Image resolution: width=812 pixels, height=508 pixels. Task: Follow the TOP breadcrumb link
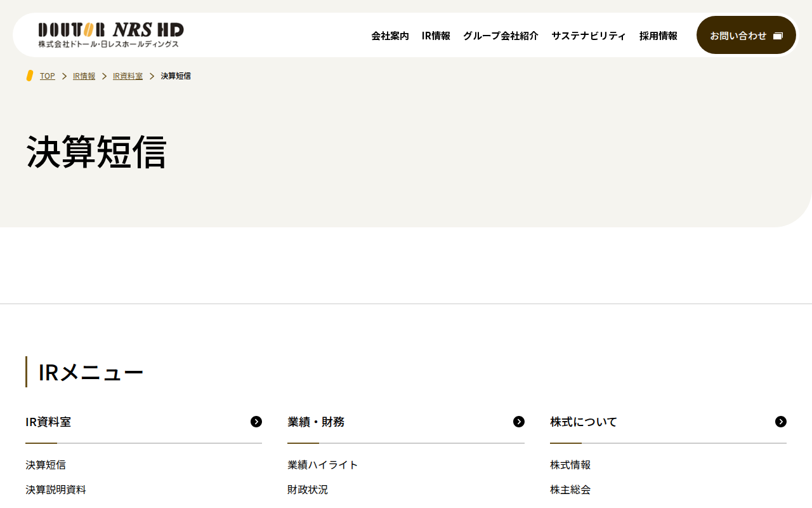tap(48, 76)
